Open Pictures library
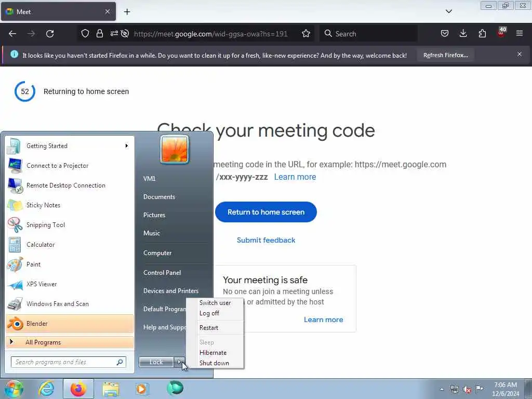Screen dimensions: 532x399 (154, 215)
